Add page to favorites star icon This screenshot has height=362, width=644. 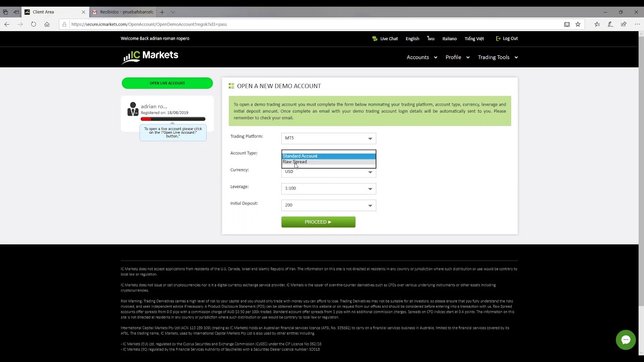point(578,24)
